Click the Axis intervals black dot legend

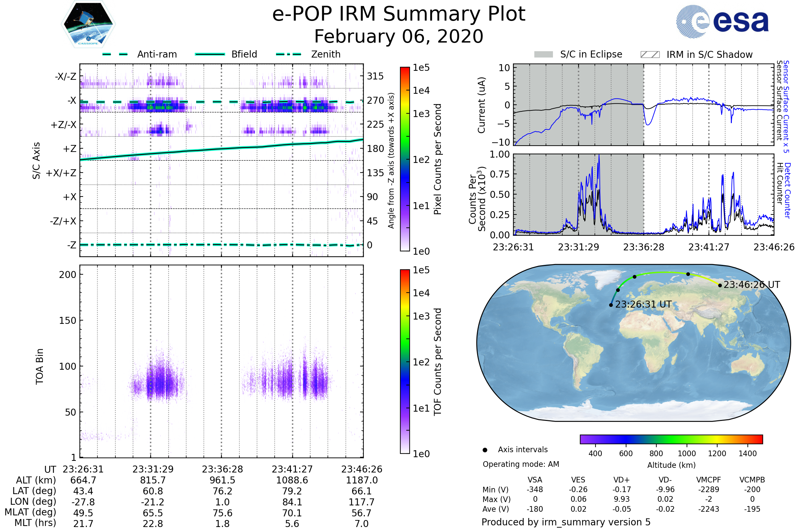pyautogui.click(x=485, y=450)
